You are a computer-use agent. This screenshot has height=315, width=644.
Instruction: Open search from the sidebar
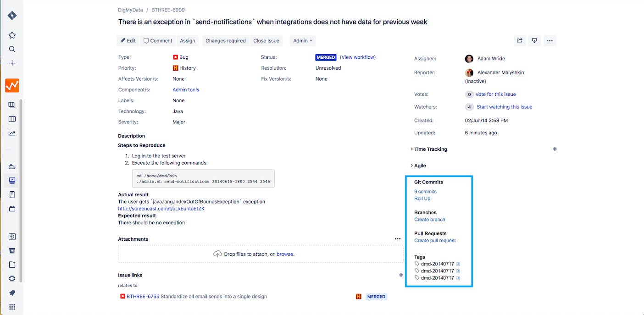12,49
